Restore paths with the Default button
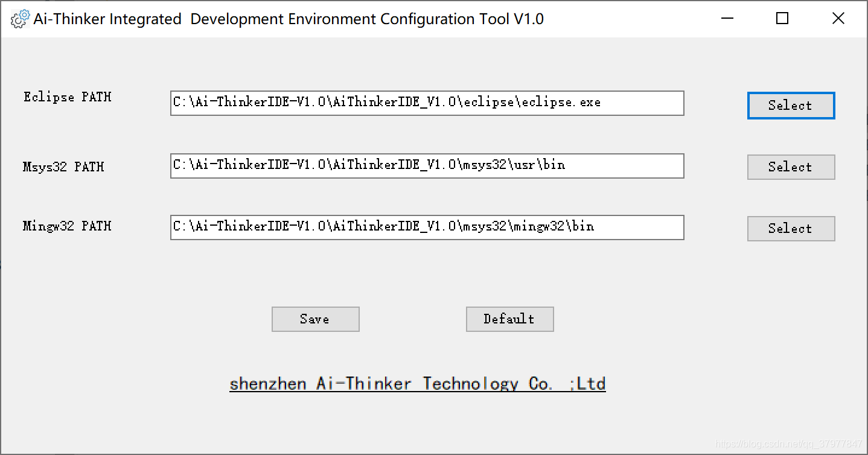868x455 pixels. tap(509, 319)
